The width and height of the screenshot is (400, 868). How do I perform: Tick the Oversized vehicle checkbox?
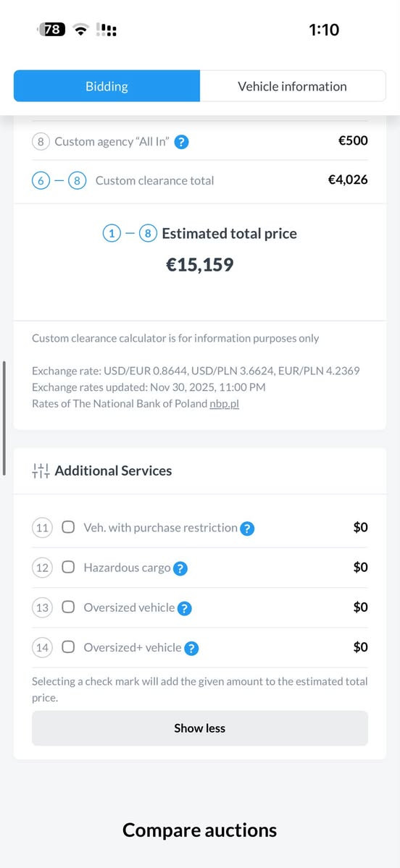pyautogui.click(x=68, y=607)
